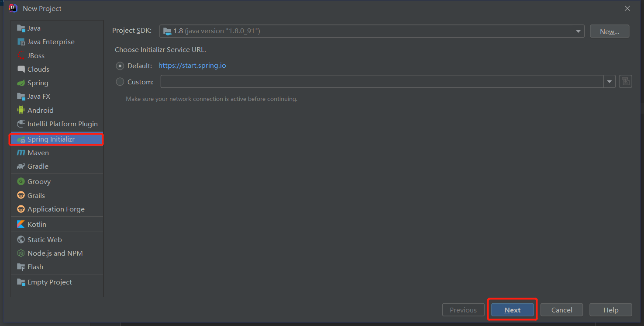The height and width of the screenshot is (326, 644).
Task: Expand the Custom URL dropdown arrow
Action: [610, 81]
